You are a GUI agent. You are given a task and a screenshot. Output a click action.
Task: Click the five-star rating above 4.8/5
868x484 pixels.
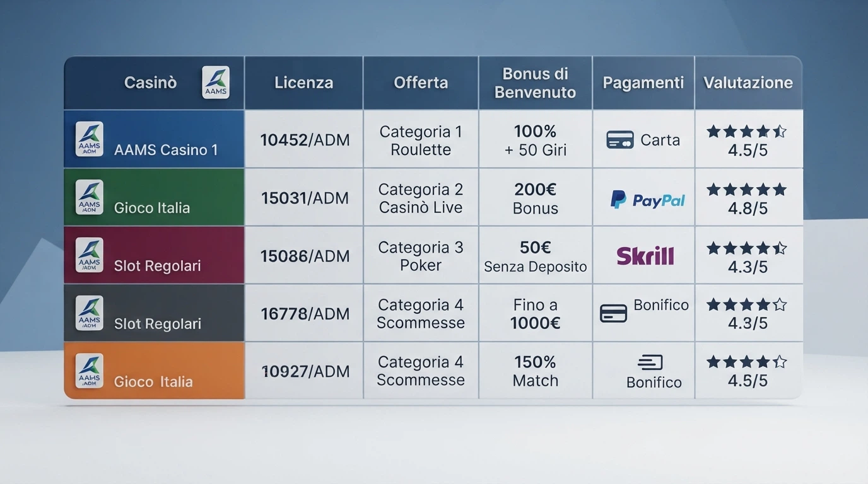(747, 189)
